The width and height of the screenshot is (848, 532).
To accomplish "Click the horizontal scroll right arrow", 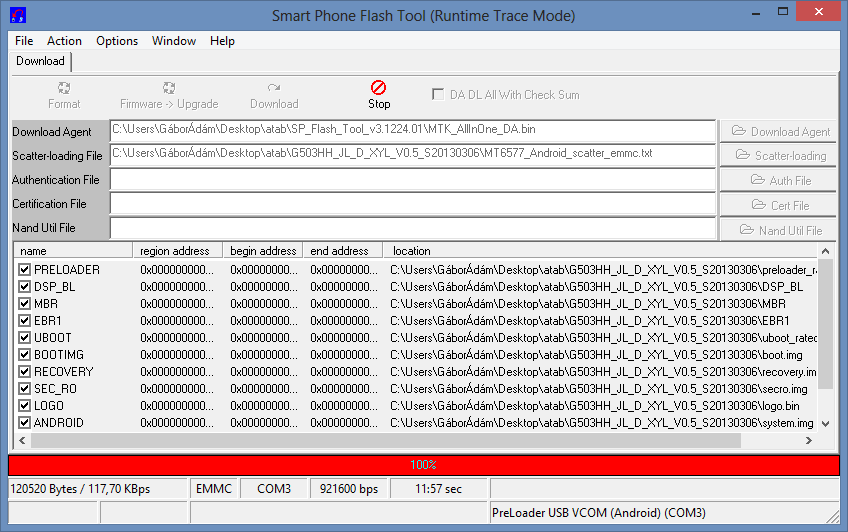I will (809, 440).
